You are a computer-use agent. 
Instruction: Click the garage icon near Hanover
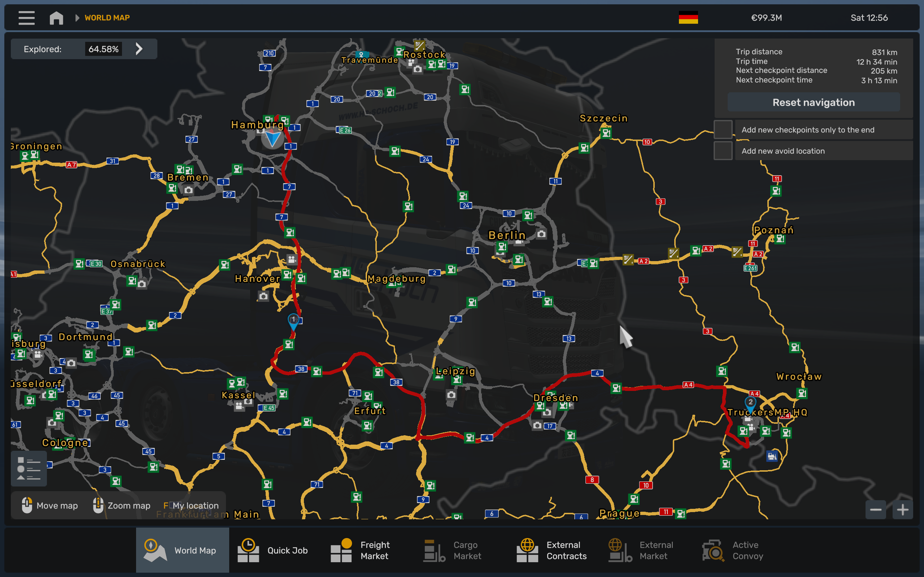click(x=292, y=260)
